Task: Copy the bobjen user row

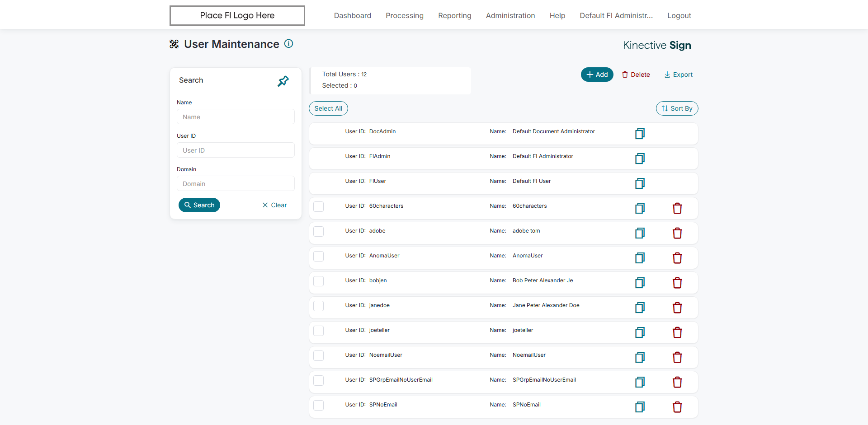Action: (640, 283)
